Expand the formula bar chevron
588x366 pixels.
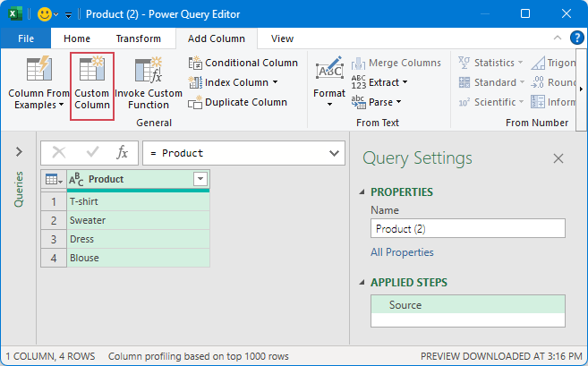tap(334, 153)
